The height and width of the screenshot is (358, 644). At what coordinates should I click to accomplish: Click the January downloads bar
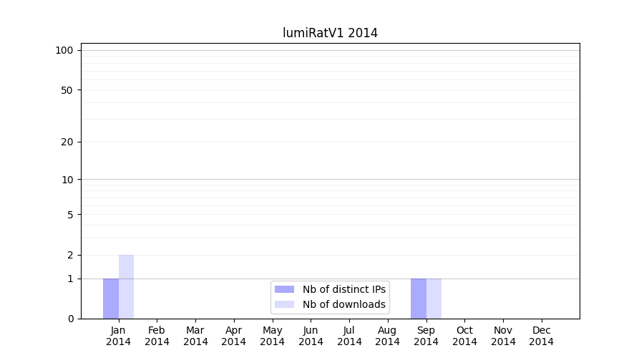pos(126,287)
